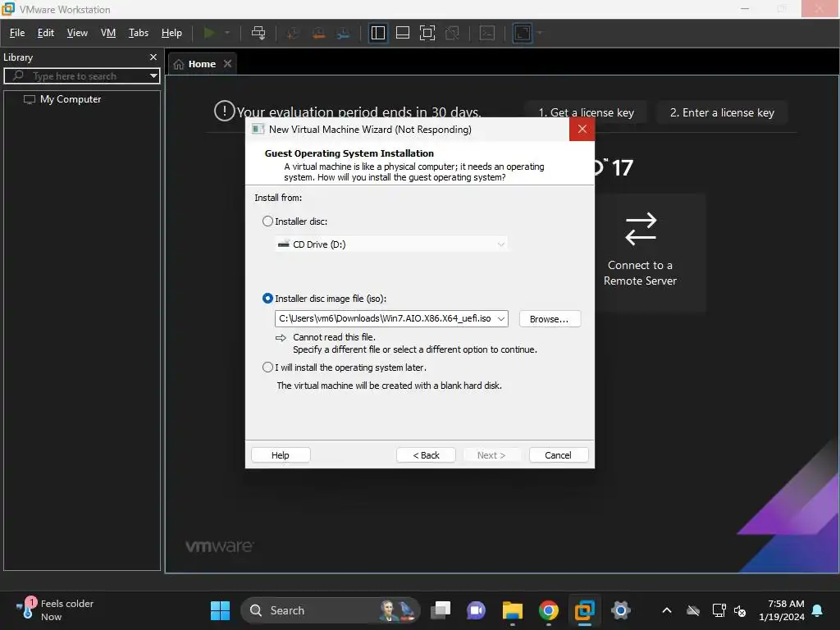Viewport: 840px width, 630px height.
Task: Open the power options arrow beside play
Action: tap(227, 33)
